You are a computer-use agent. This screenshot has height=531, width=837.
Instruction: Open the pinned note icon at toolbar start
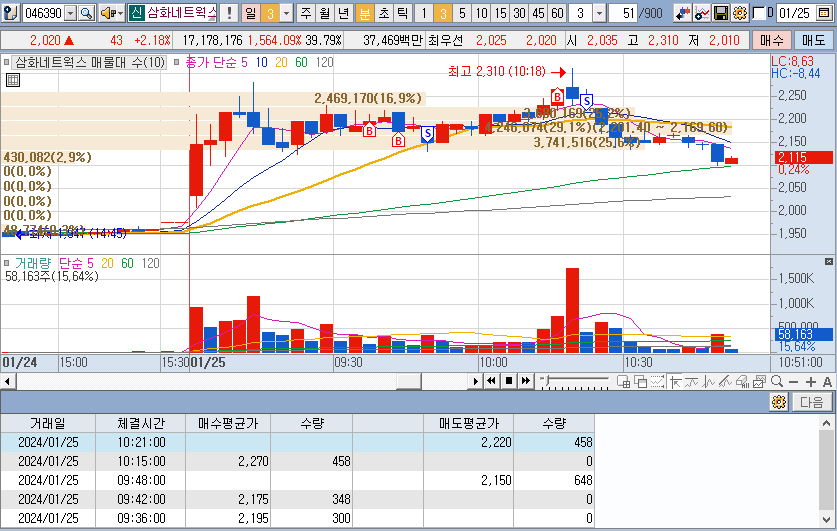point(11,13)
